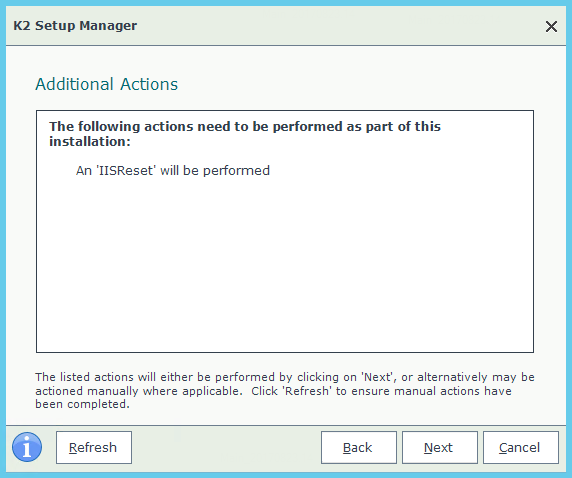Click the K2 Setup Manager title text
The image size is (572, 478).
[x=75, y=26]
